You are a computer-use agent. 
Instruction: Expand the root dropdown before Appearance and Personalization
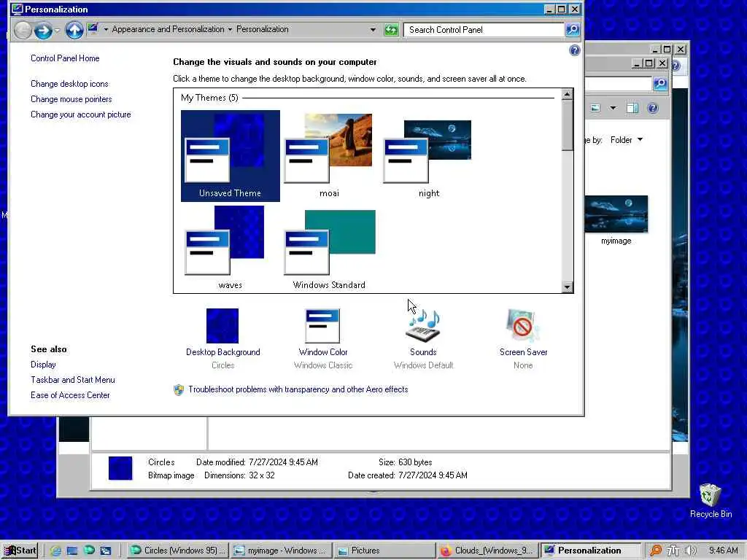pyautogui.click(x=106, y=29)
